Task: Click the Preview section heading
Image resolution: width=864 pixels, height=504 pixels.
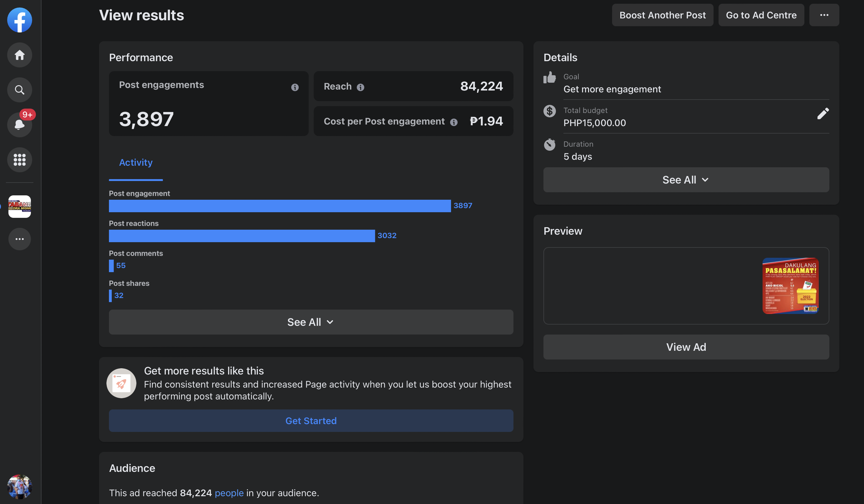Action: coord(562,231)
